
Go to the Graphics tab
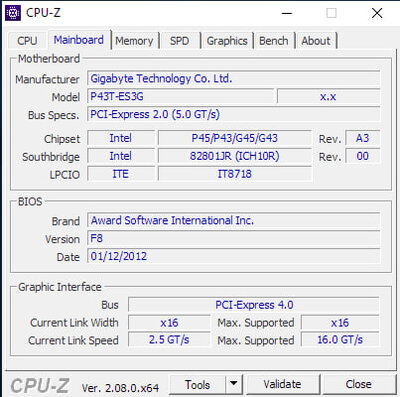[227, 41]
